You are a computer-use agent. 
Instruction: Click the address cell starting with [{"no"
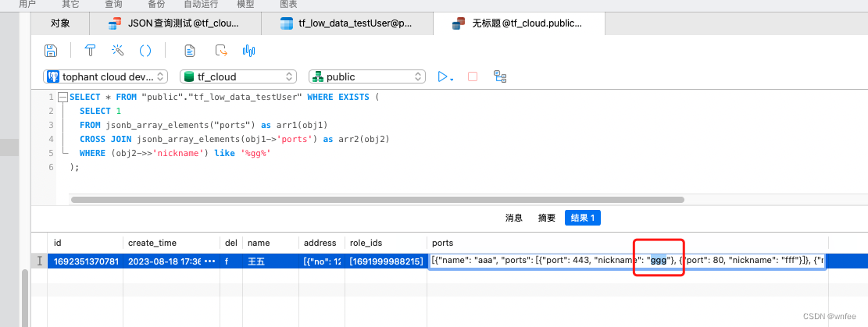click(x=321, y=261)
